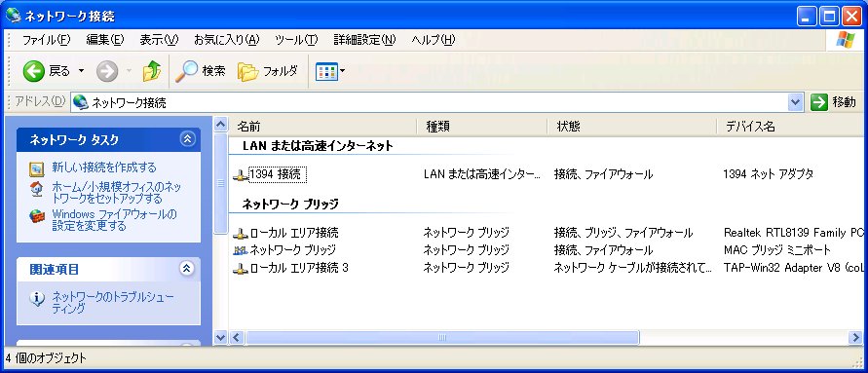This screenshot has width=868, height=373.
Task: Click the Realtek RTL8139 Family device name
Action: pyautogui.click(x=795, y=233)
